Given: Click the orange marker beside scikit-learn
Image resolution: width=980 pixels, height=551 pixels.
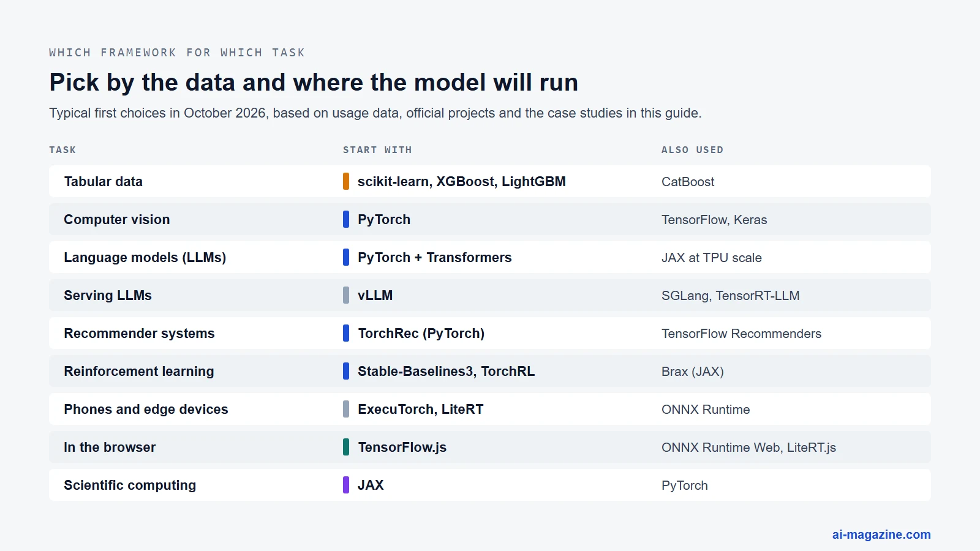Looking at the screenshot, I should pos(346,181).
